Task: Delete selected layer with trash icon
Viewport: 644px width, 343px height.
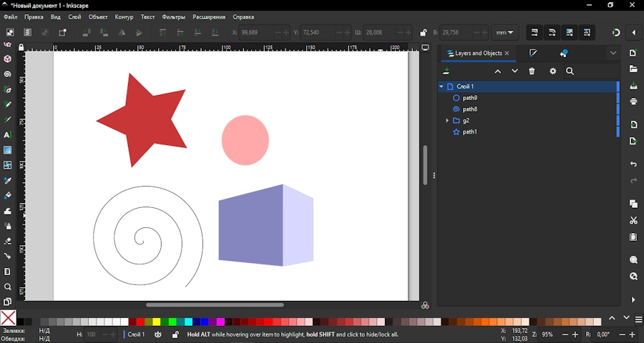Action: pos(532,71)
